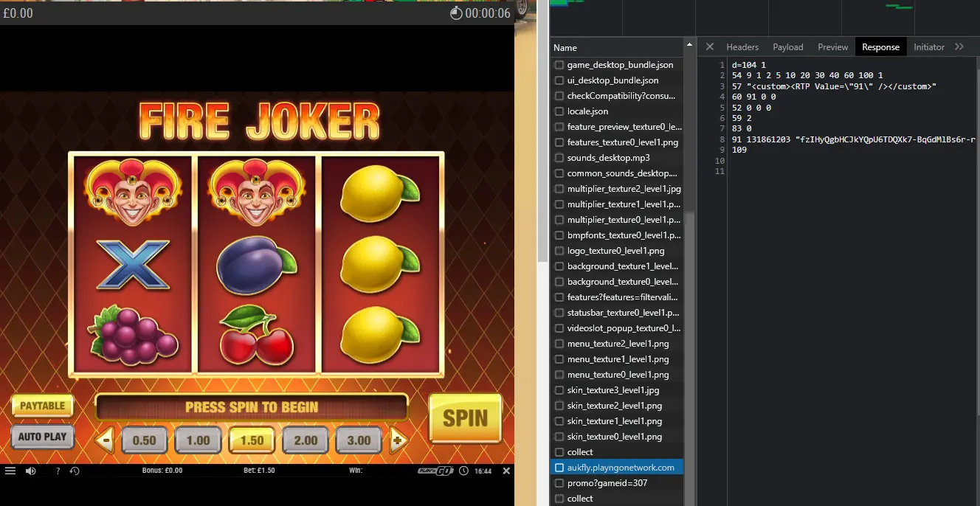Click the Play'n GO logo
The image size is (980, 506).
coord(435,471)
